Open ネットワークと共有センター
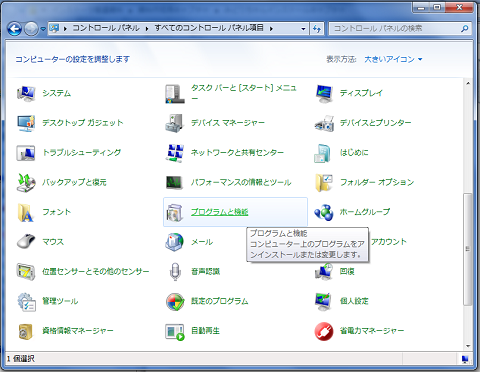Screen dimensions: 480x372 point(225,153)
